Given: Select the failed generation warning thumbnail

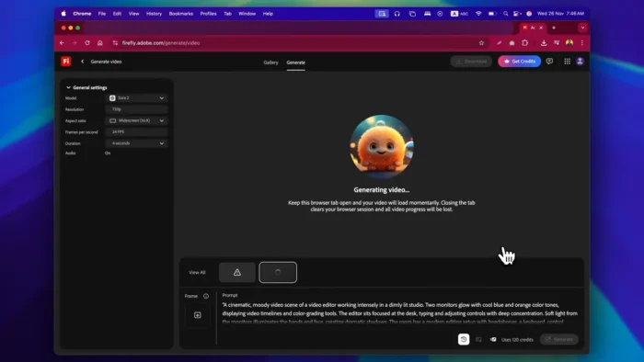Looking at the screenshot, I should tap(237, 273).
